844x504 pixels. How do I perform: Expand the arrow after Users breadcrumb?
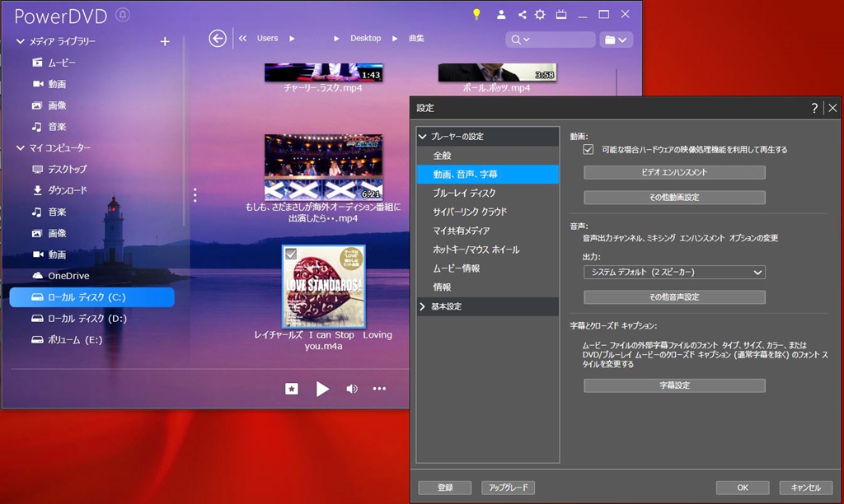click(x=292, y=39)
